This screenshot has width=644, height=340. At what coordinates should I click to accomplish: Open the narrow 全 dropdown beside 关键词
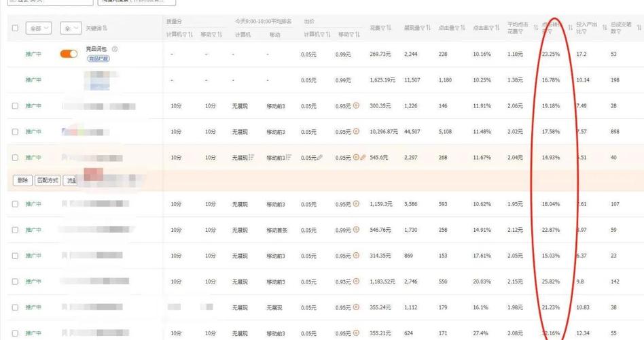pyautogui.click(x=71, y=29)
